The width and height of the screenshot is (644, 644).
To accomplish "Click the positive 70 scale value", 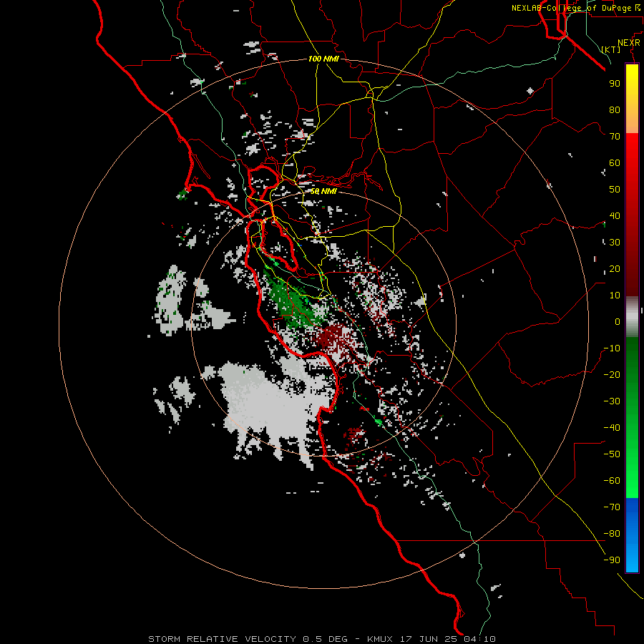I will 615,137.
